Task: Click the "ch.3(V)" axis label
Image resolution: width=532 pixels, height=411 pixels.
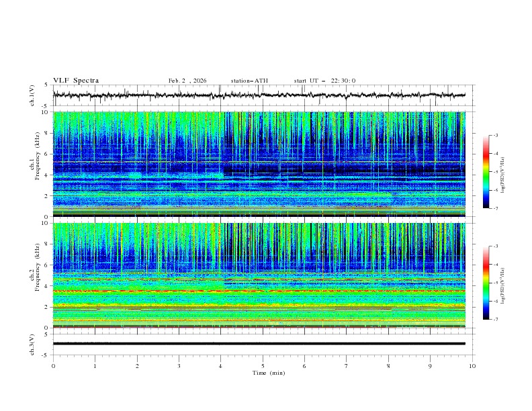Action: [x=32, y=345]
